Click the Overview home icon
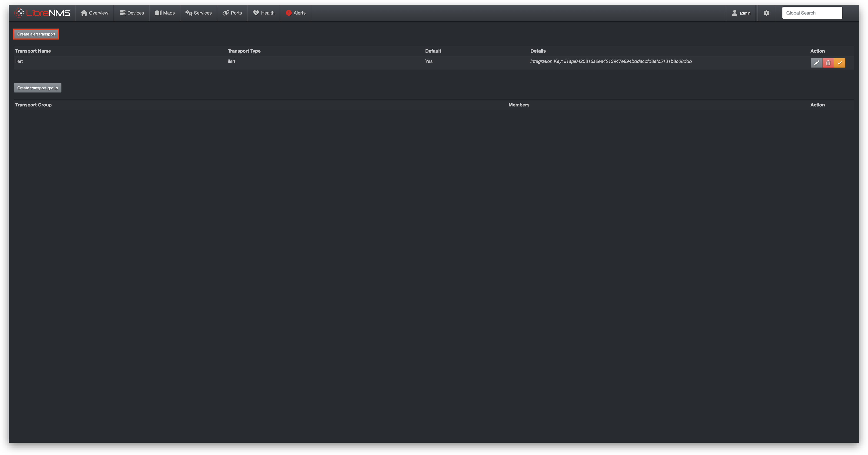This screenshot has width=868, height=455. point(84,13)
